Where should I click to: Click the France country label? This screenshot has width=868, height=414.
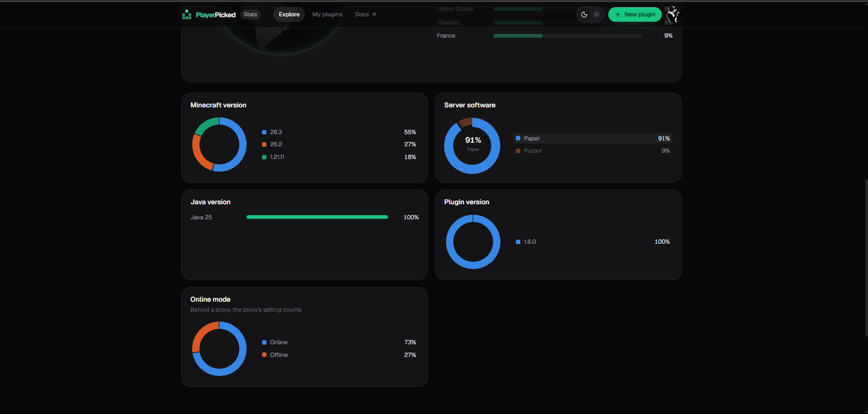pyautogui.click(x=446, y=36)
